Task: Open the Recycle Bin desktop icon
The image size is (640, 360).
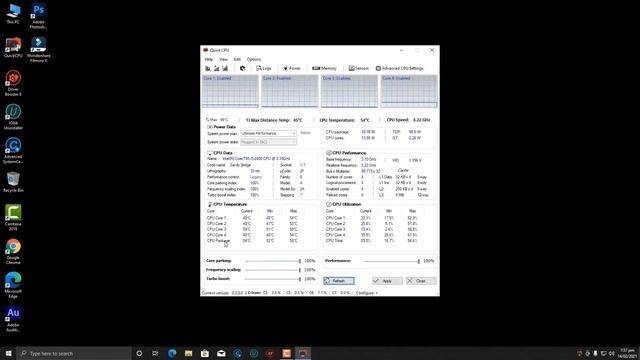Action: (x=13, y=182)
